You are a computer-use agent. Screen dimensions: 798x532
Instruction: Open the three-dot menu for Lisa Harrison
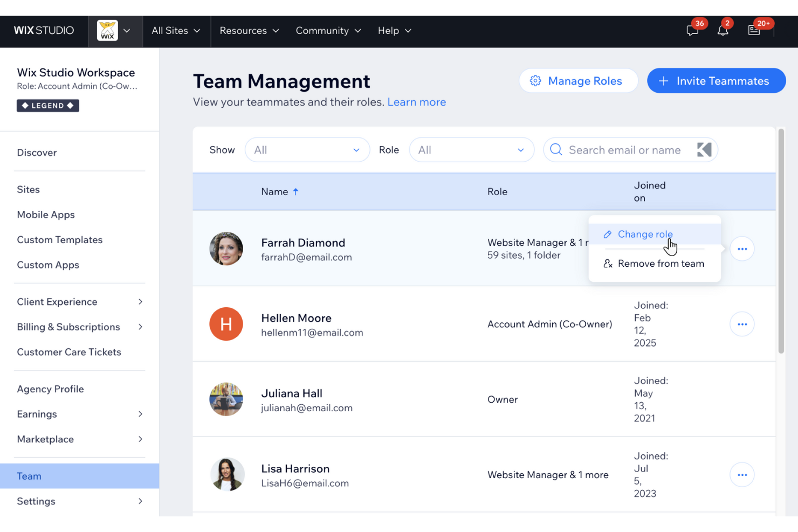click(x=742, y=474)
